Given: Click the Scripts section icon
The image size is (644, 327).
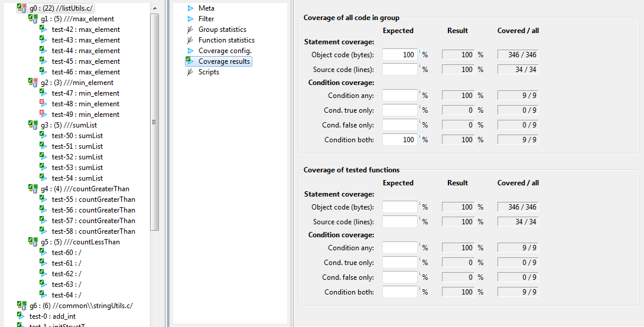Looking at the screenshot, I should click(190, 72).
